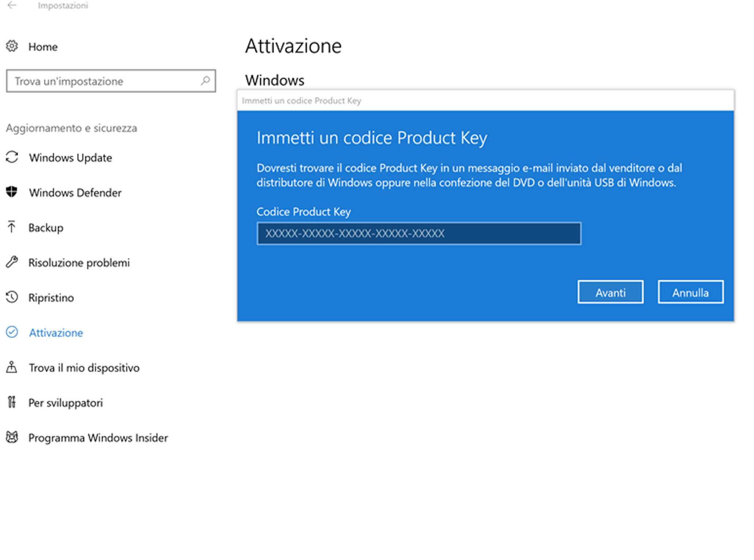Click the 'Windows' section heading
This screenshot has width=754, height=560.
(x=275, y=80)
